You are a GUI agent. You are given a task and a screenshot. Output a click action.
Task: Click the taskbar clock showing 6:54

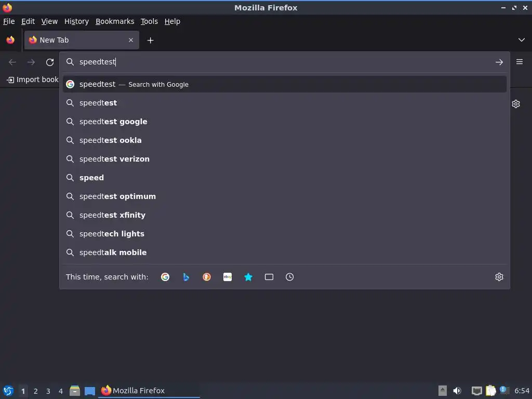(x=522, y=391)
